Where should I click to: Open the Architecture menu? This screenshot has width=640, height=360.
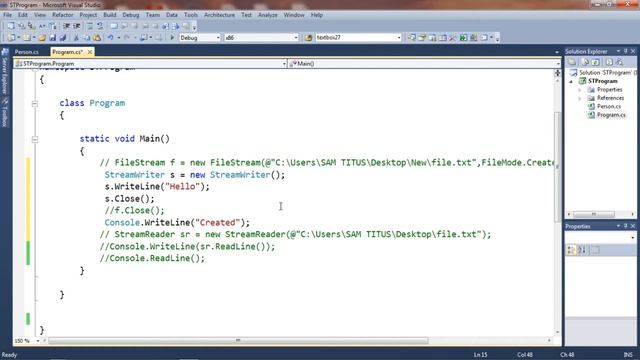tap(219, 15)
